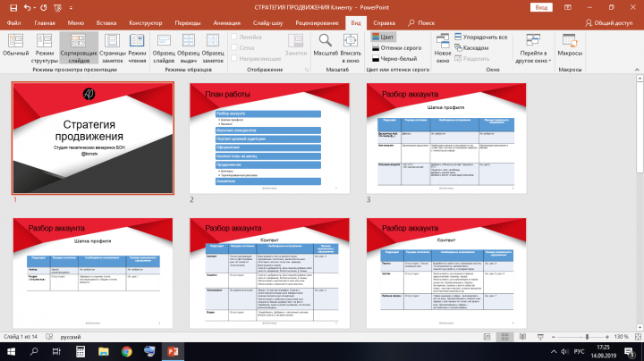Open the Design (Конструктор) tab
The height and width of the screenshot is (361, 644).
point(146,23)
